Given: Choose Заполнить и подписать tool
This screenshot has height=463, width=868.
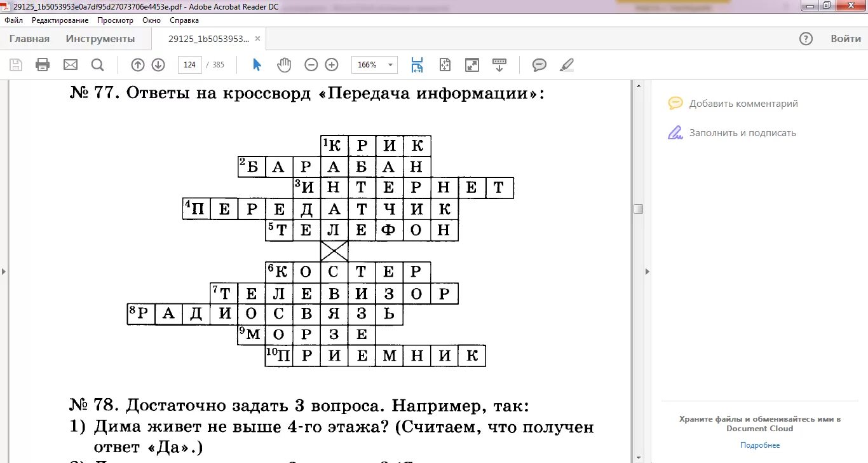Looking at the screenshot, I should pos(731,133).
